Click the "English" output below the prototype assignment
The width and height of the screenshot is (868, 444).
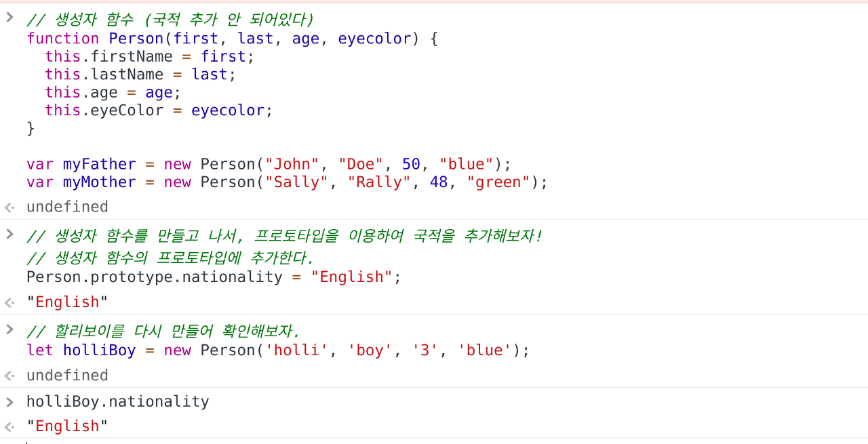coord(67,302)
